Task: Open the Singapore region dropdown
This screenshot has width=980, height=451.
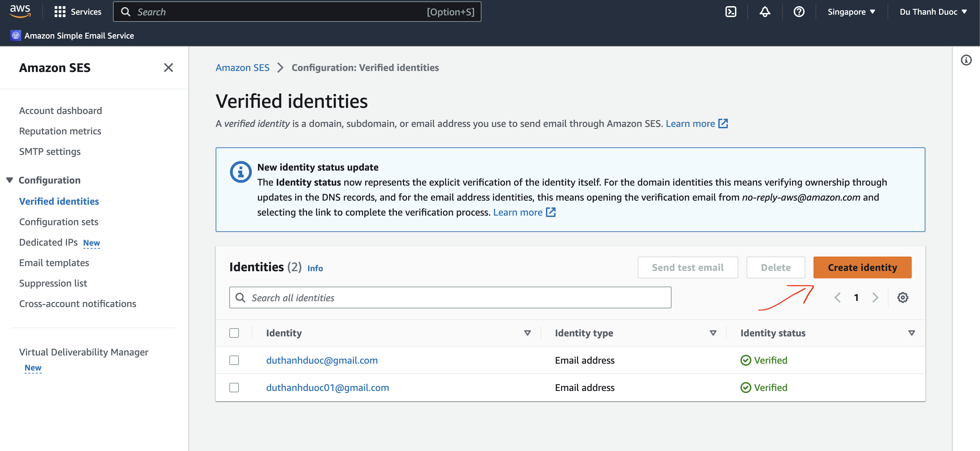Action: tap(851, 12)
